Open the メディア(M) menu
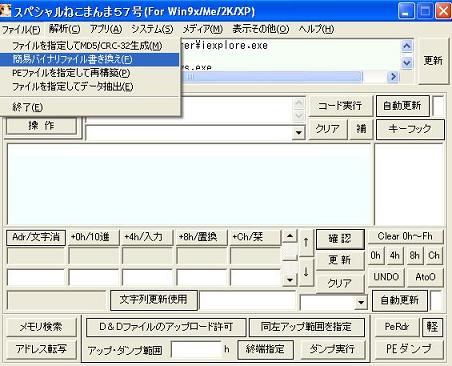This screenshot has width=452, height=366. point(202,29)
